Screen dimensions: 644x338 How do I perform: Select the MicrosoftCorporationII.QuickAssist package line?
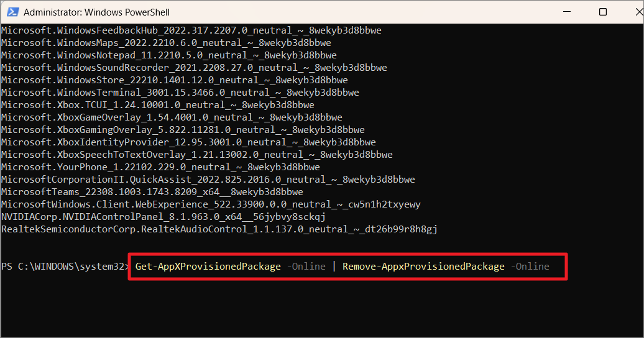[x=208, y=180]
